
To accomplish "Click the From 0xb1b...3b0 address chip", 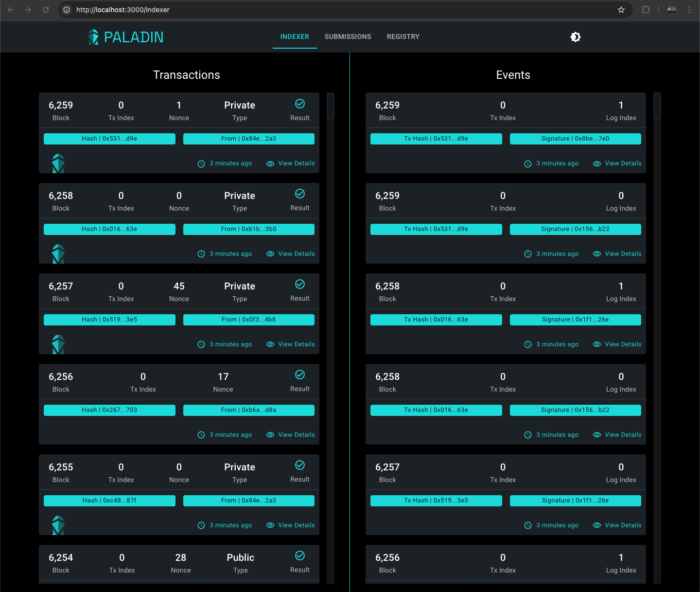I will click(x=248, y=229).
